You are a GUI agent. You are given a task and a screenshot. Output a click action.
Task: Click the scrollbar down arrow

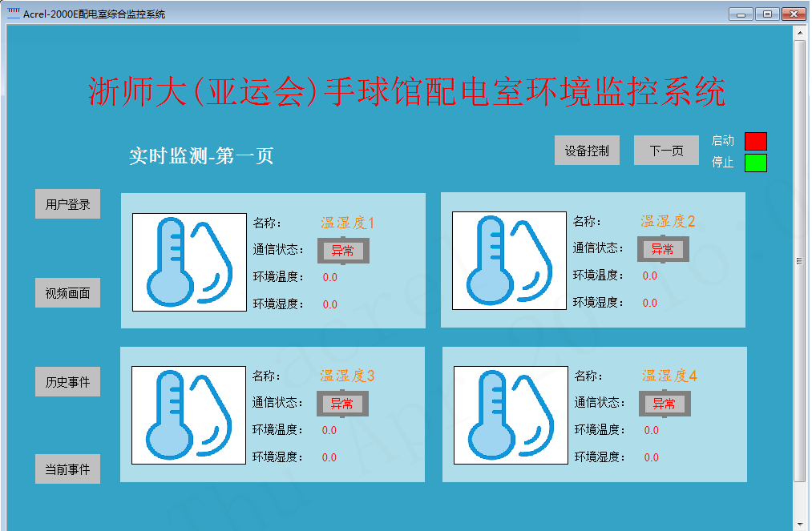point(799,524)
